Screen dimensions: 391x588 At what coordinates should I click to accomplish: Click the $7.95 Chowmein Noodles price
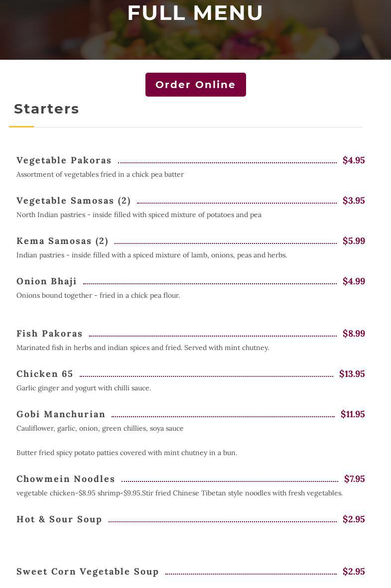point(354,479)
